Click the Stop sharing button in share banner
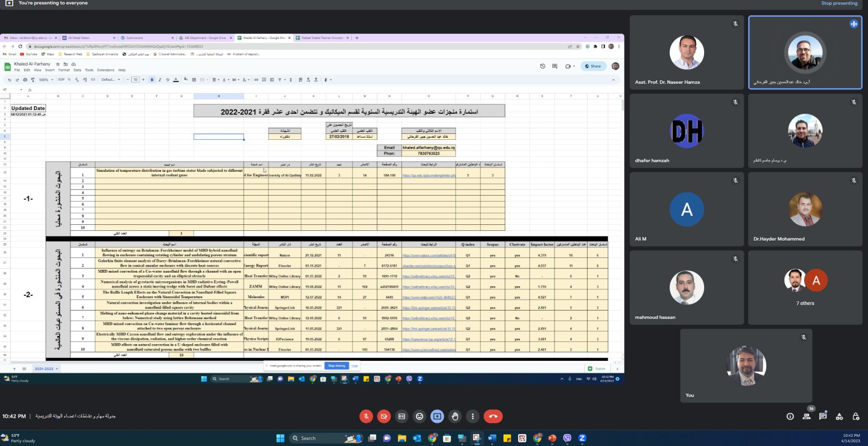The image size is (868, 446). [336, 366]
